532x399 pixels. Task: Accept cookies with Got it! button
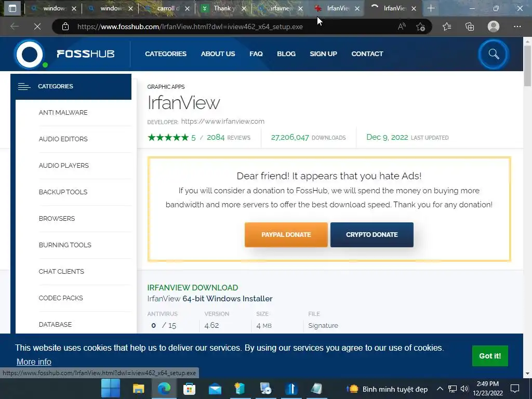tap(490, 356)
